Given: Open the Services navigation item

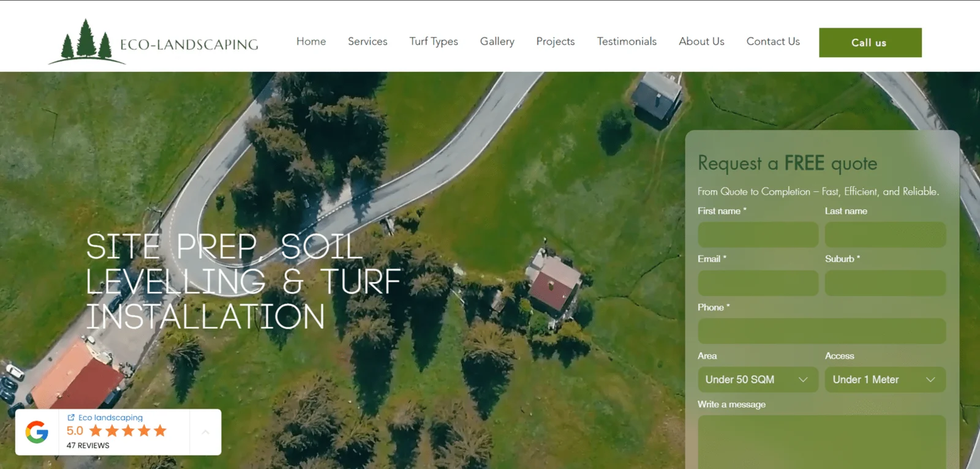Looking at the screenshot, I should pos(367,42).
